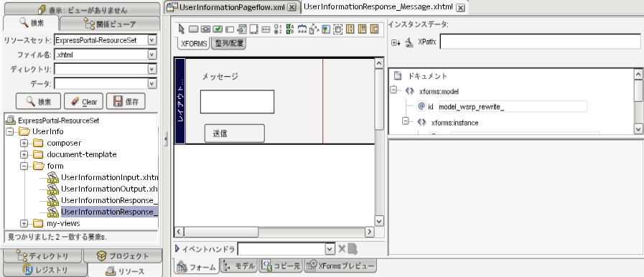Click the message text box in form canvas

[237, 101]
